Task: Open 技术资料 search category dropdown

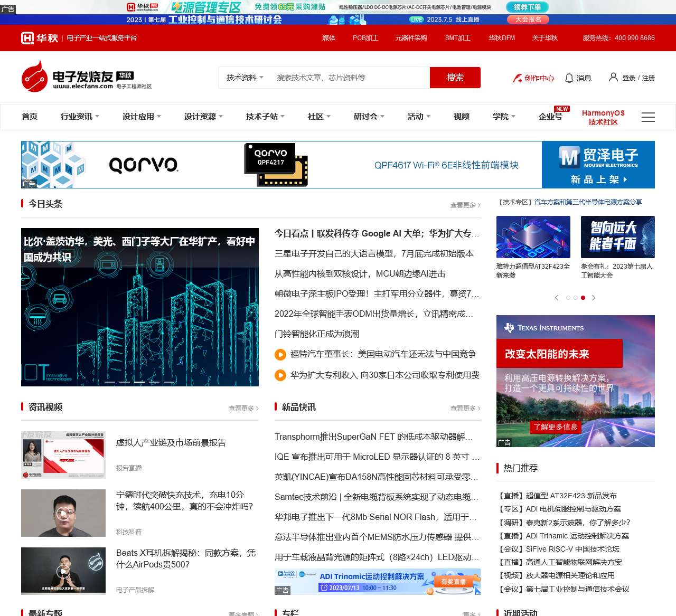Action: (245, 78)
